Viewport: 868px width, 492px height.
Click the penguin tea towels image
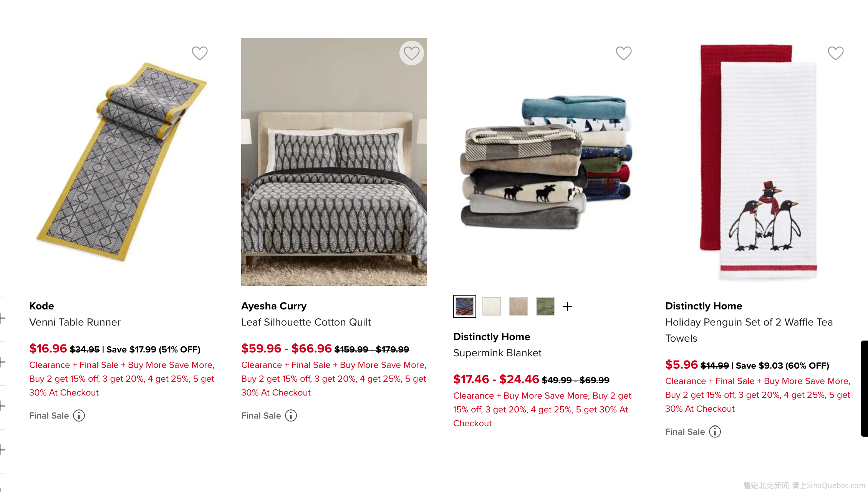pos(759,161)
